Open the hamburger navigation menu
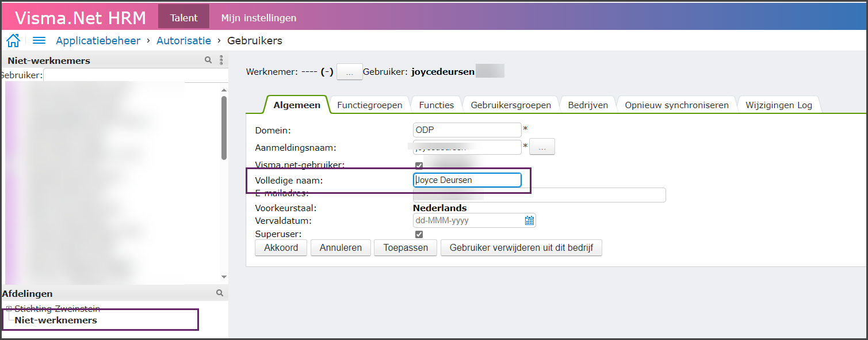This screenshot has width=868, height=340. pos(39,40)
